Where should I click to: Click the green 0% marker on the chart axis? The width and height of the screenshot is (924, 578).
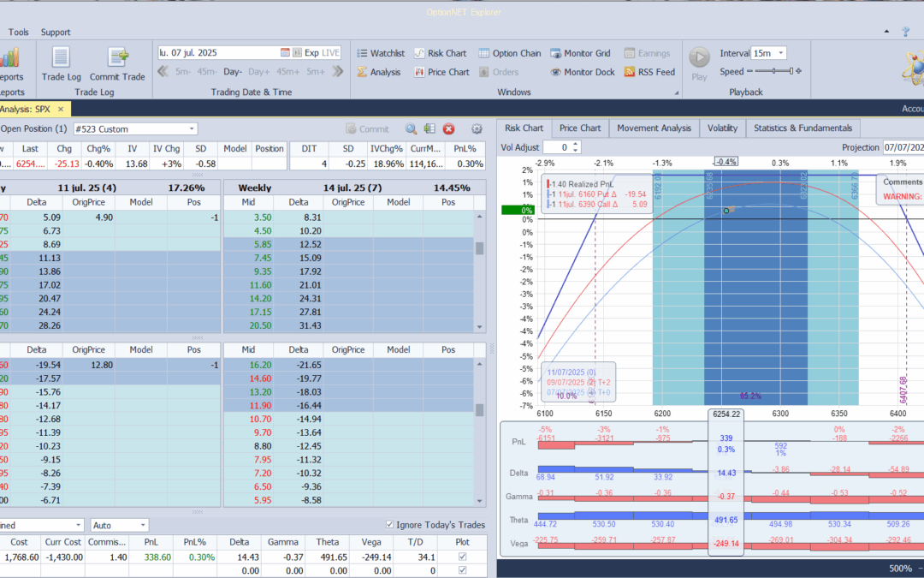point(518,210)
